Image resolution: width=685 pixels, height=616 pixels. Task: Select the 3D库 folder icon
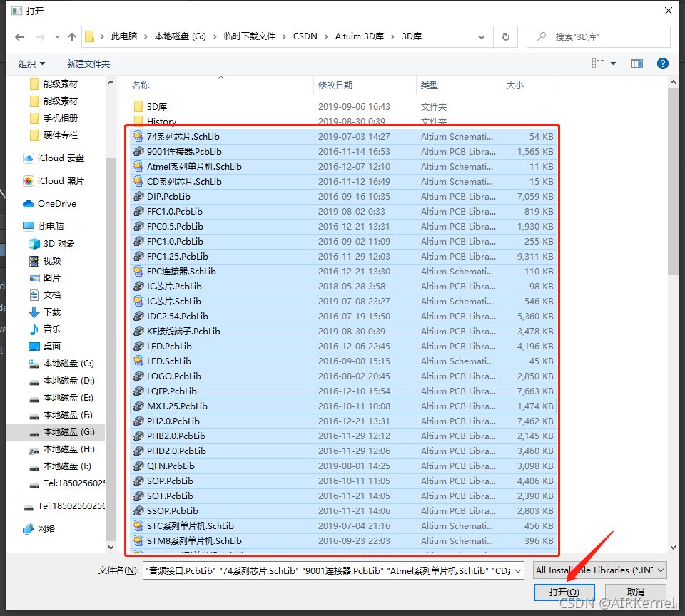(x=138, y=106)
